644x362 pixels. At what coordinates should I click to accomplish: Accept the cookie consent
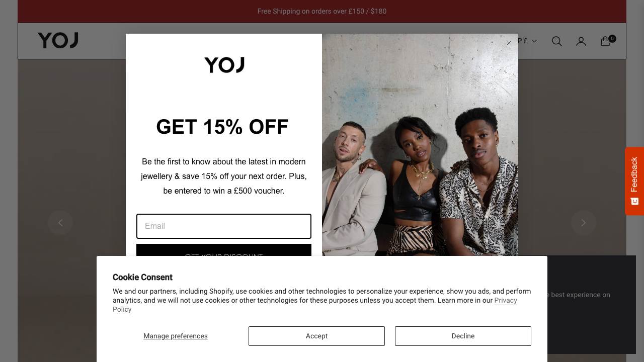316,336
